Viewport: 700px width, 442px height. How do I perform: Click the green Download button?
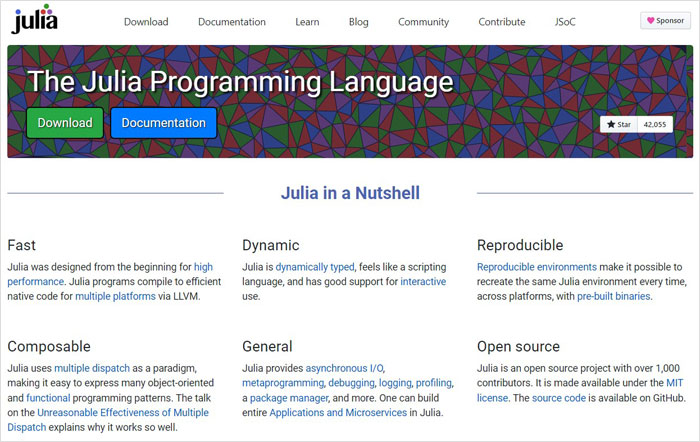[x=65, y=123]
